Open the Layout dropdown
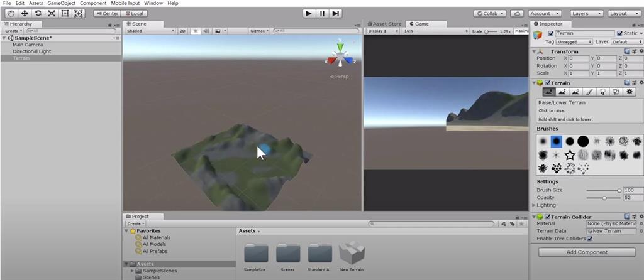Image resolution: width=644 pixels, height=280 pixels. [x=623, y=14]
